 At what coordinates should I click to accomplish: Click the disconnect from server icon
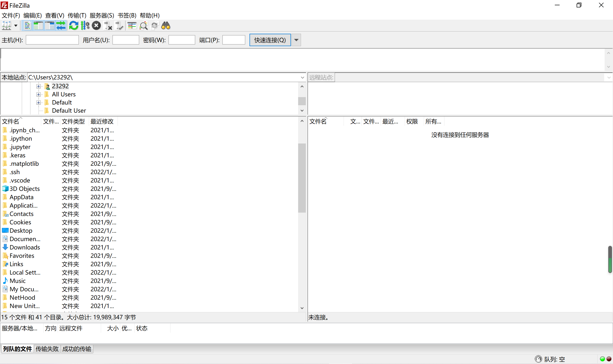(x=108, y=26)
